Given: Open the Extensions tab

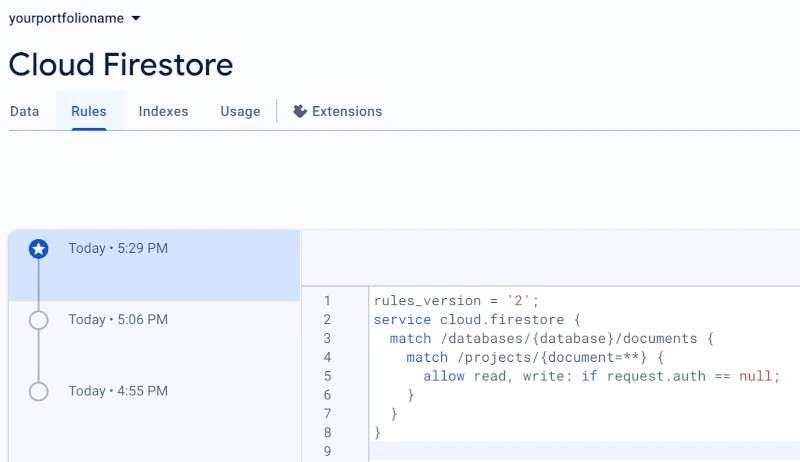Looking at the screenshot, I should click(x=337, y=111).
